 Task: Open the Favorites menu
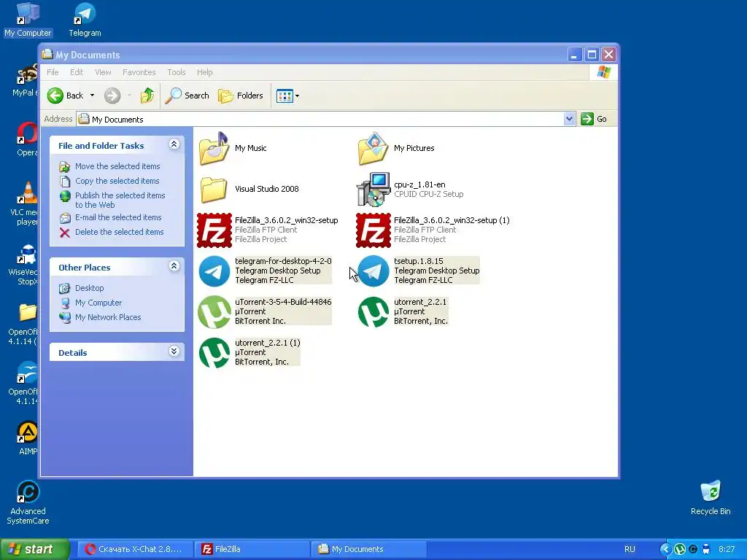click(139, 72)
